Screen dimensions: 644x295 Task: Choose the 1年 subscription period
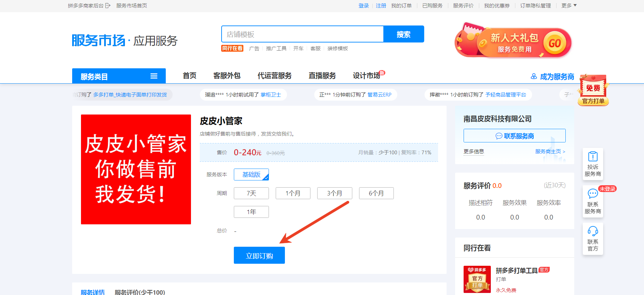(x=251, y=212)
